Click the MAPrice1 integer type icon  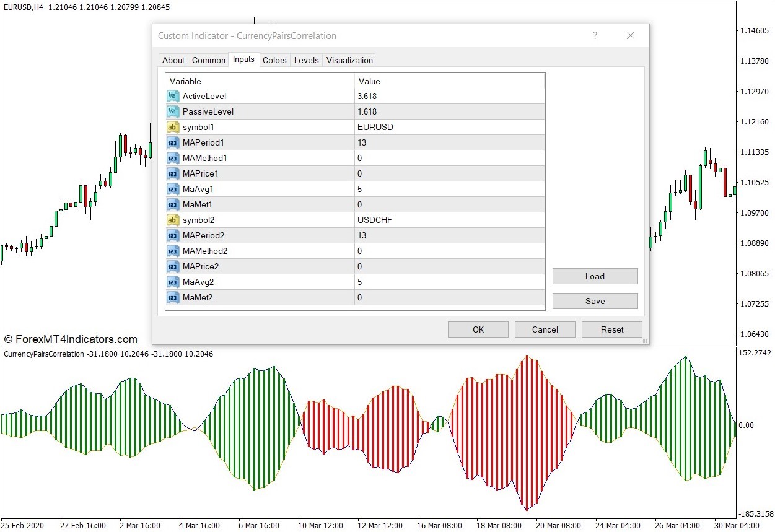(x=173, y=173)
